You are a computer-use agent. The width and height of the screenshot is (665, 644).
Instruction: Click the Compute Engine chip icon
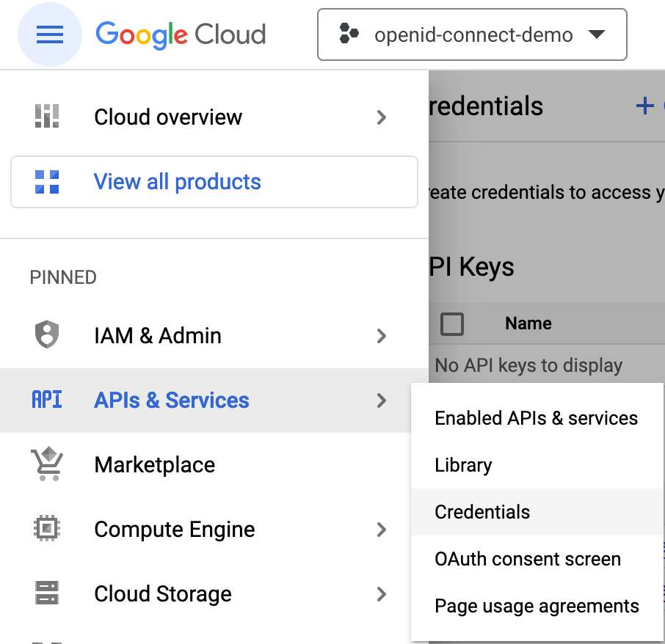(x=47, y=529)
